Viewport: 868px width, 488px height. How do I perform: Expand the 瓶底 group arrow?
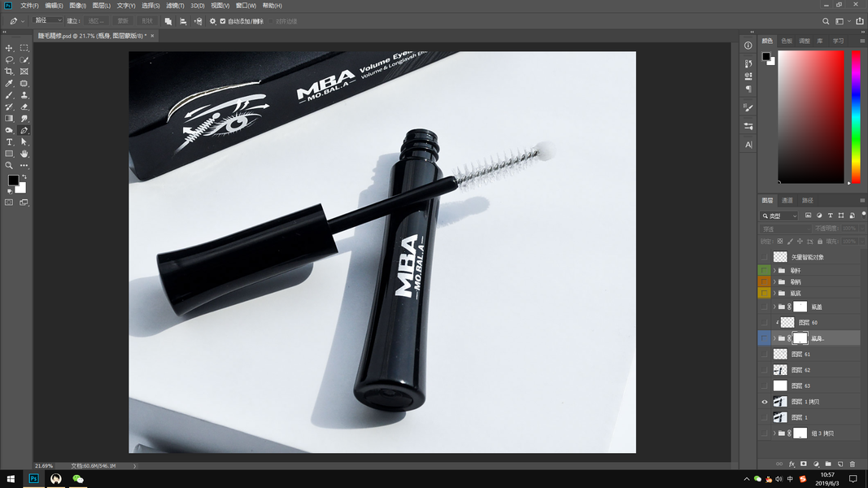[x=774, y=294]
